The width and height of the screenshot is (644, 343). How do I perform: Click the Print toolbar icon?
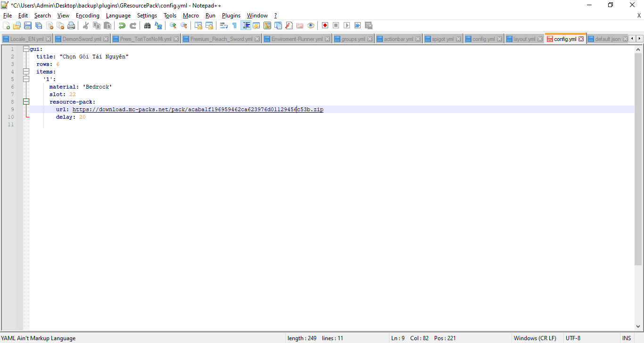[71, 25]
